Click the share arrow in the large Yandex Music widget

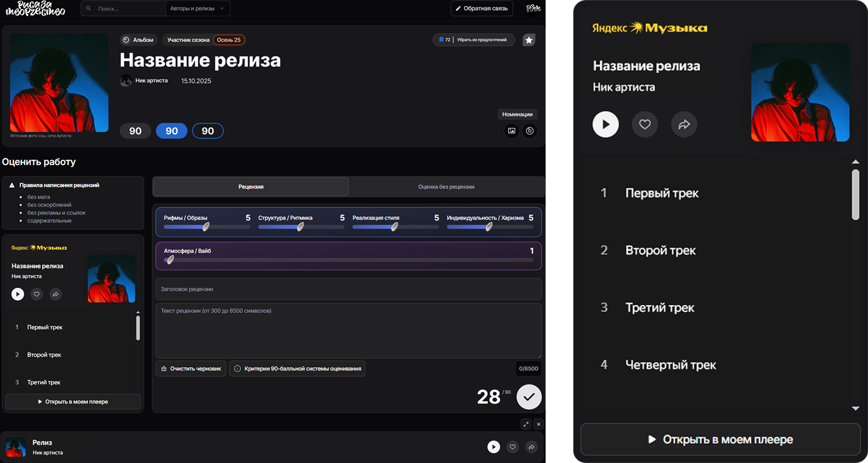[684, 124]
